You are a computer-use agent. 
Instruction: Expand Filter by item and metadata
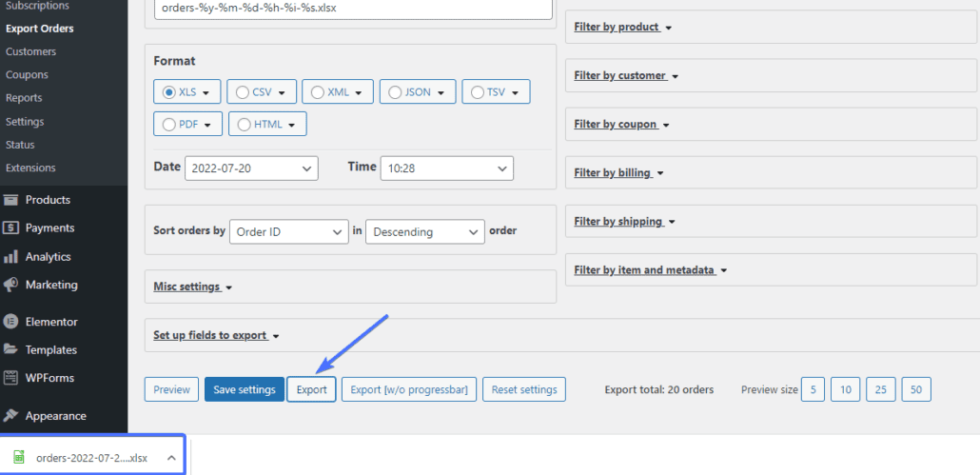pos(651,270)
